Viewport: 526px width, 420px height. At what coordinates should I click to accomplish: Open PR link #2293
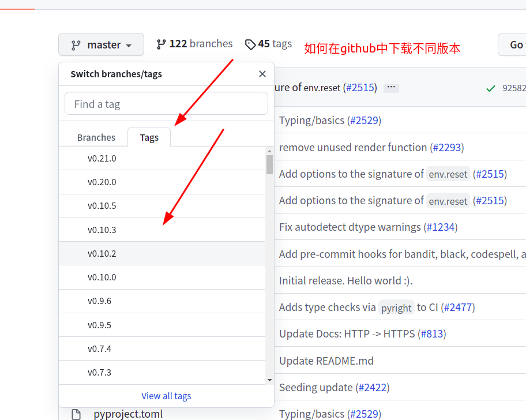[447, 147]
